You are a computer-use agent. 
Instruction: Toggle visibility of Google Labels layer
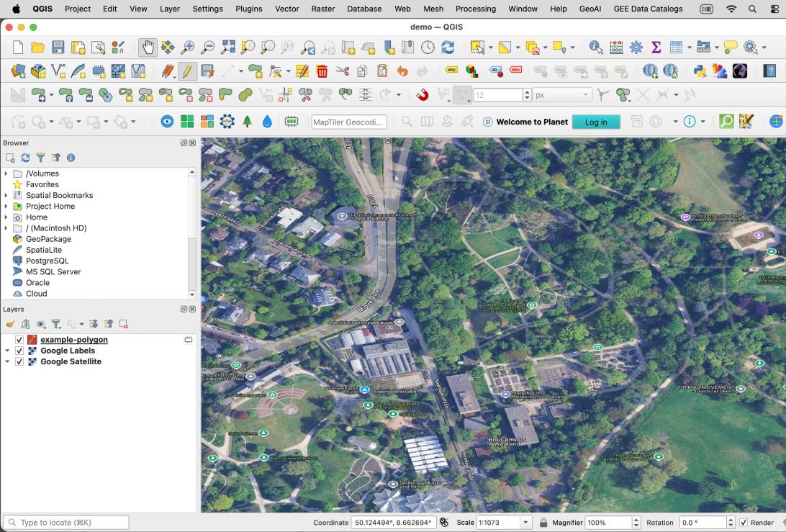tap(19, 351)
